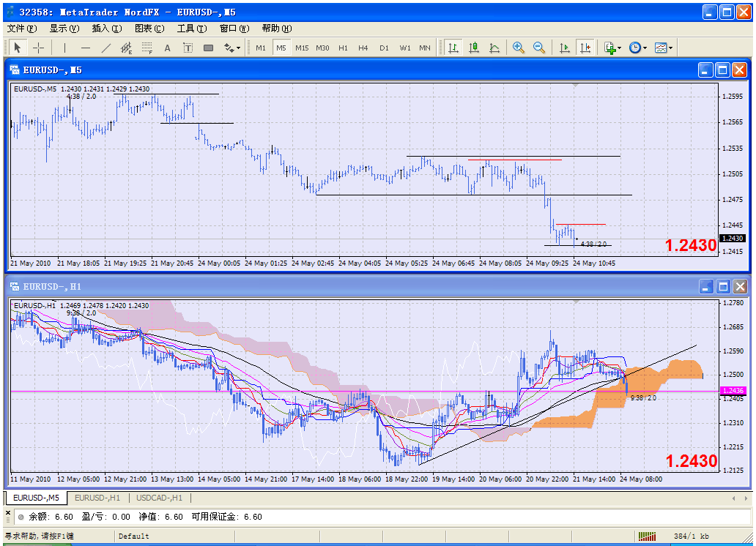Viewport: 756px width, 546px height.
Task: Select the Fibonacci retracement tool
Action: coord(147,48)
